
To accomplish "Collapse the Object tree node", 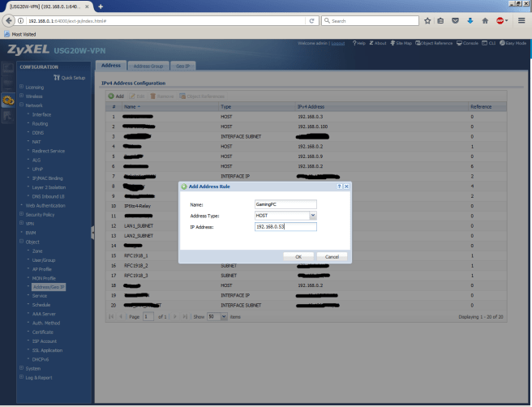I will [21, 242].
